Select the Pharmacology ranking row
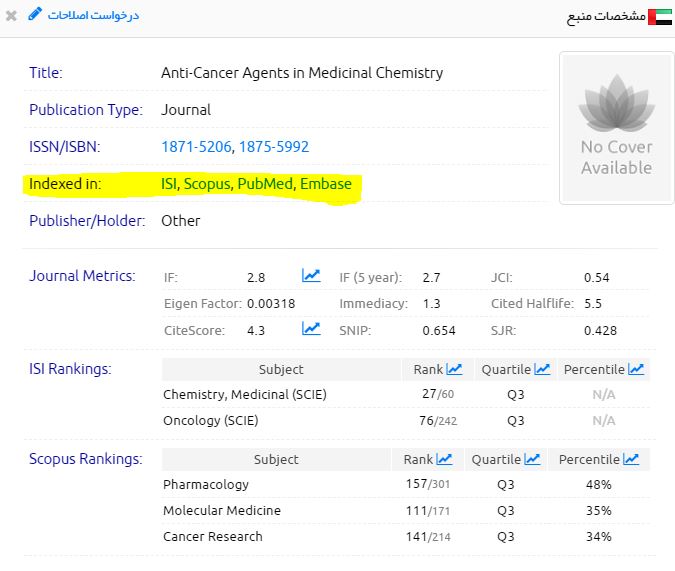Viewport: 675px width, 571px height. pos(206,485)
